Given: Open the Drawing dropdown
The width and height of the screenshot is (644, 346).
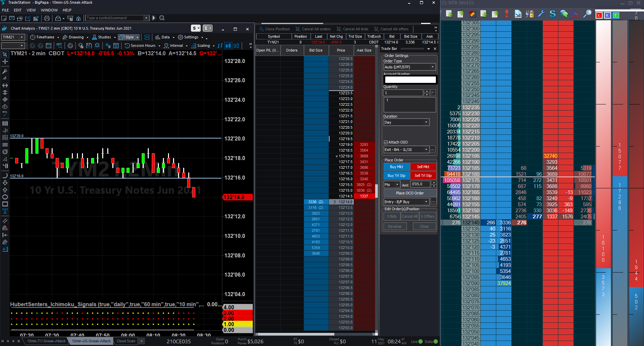Looking at the screenshot, I should coord(76,37).
